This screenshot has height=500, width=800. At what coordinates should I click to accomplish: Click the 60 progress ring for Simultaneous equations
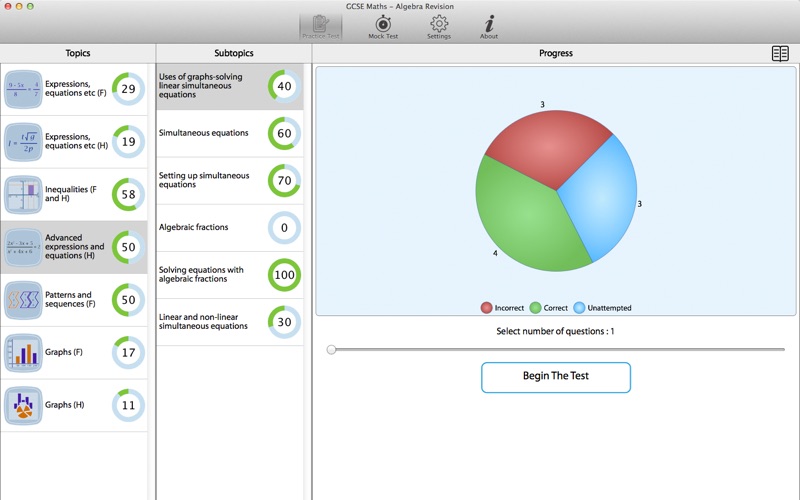[x=284, y=133]
